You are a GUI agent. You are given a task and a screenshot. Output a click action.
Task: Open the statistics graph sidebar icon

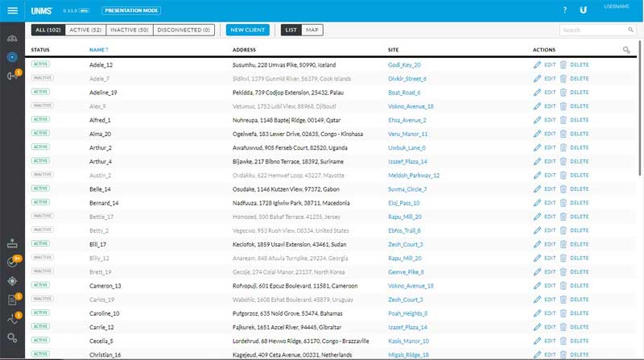pyautogui.click(x=12, y=319)
